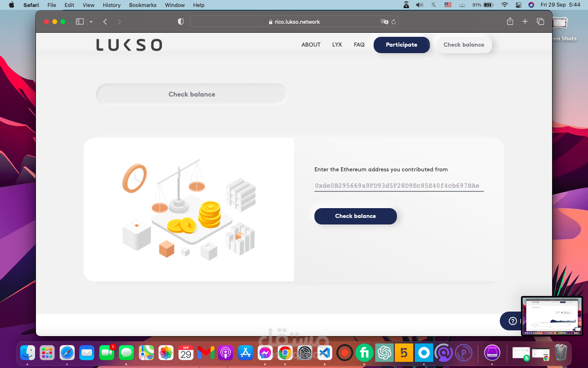Open the screenshot preview thumbnail

552,316
